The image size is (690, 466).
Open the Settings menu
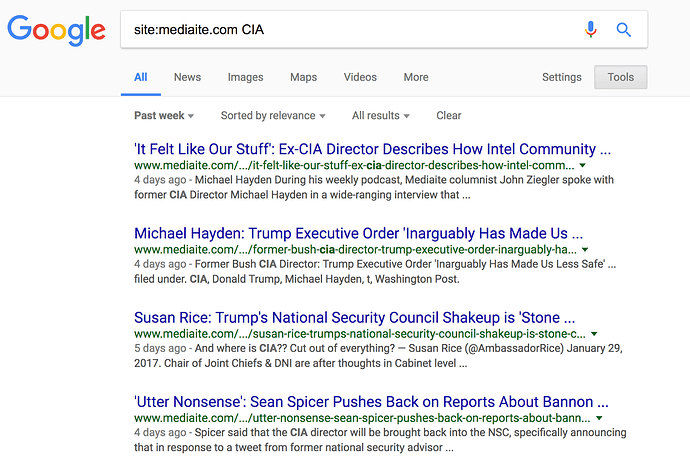point(561,77)
